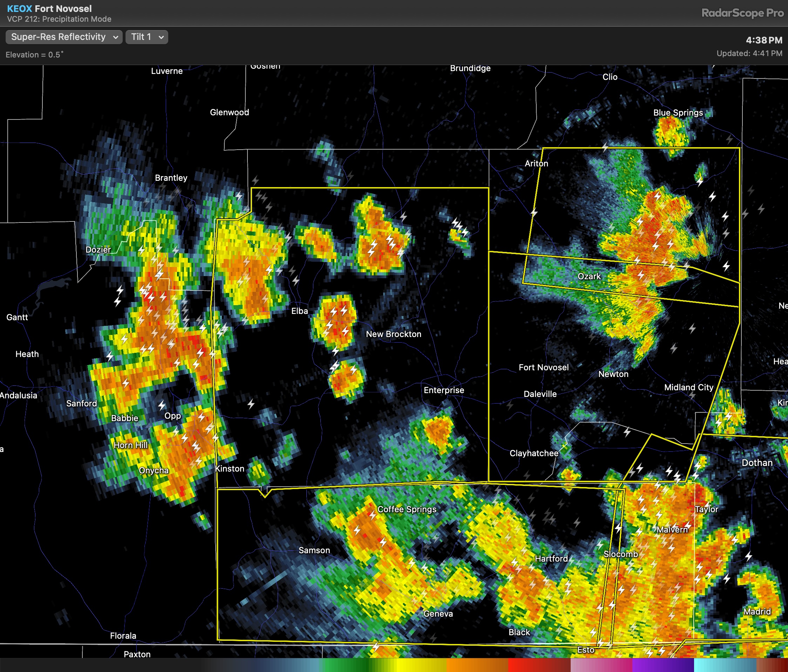Click the Florala city label
The height and width of the screenshot is (672, 788).
tap(123, 636)
